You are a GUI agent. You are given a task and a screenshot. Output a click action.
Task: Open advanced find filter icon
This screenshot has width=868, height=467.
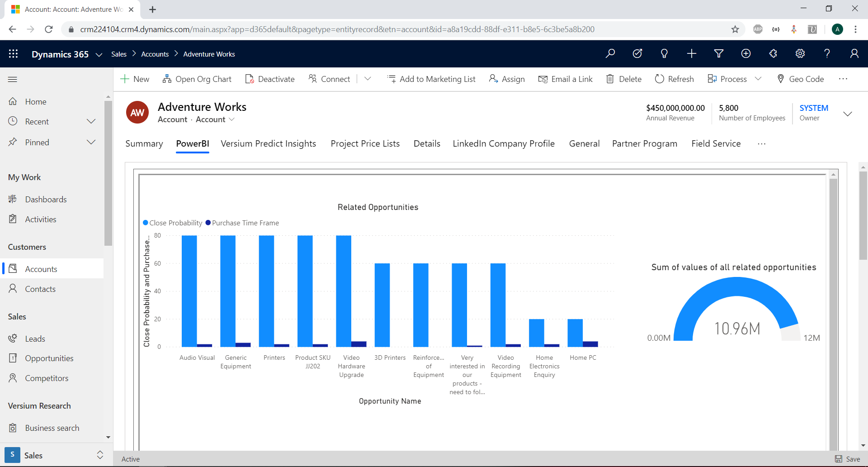click(x=719, y=54)
